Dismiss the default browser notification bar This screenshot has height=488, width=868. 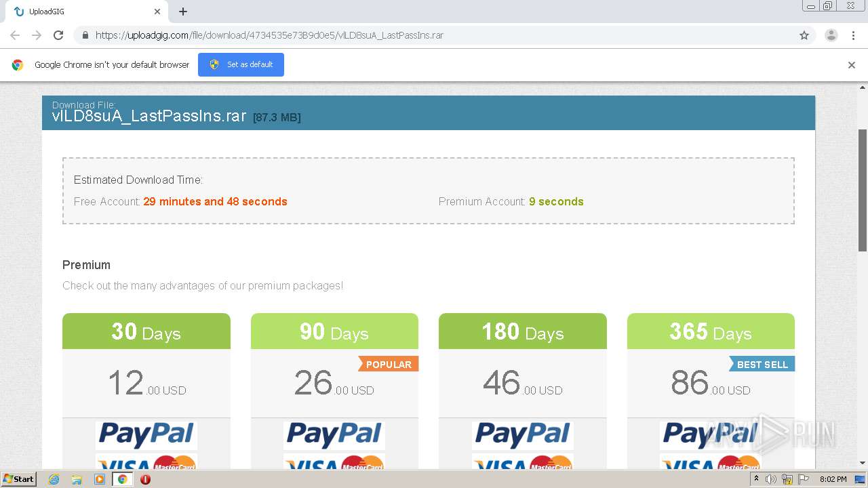coord(851,65)
